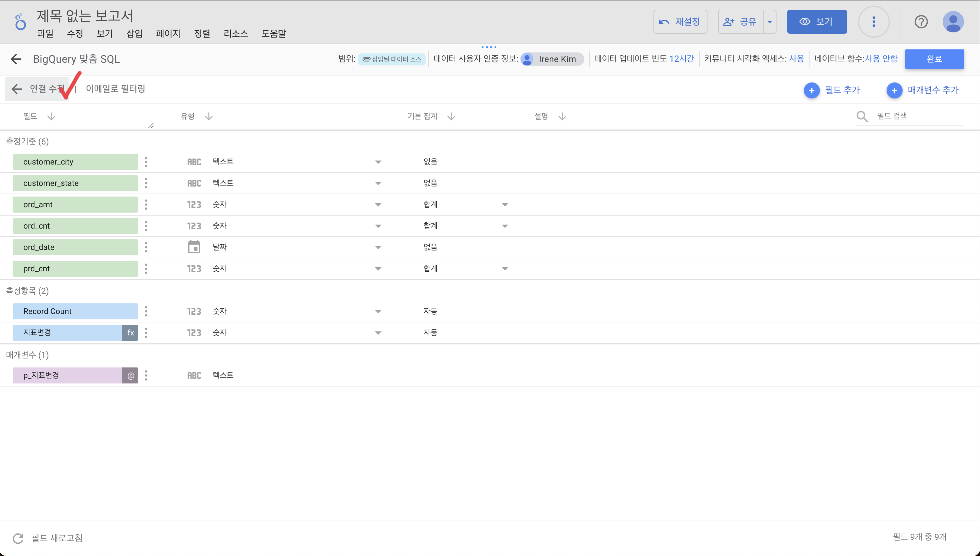Open the three-dot menu for ord_date
The height and width of the screenshot is (556, 980).
click(146, 247)
